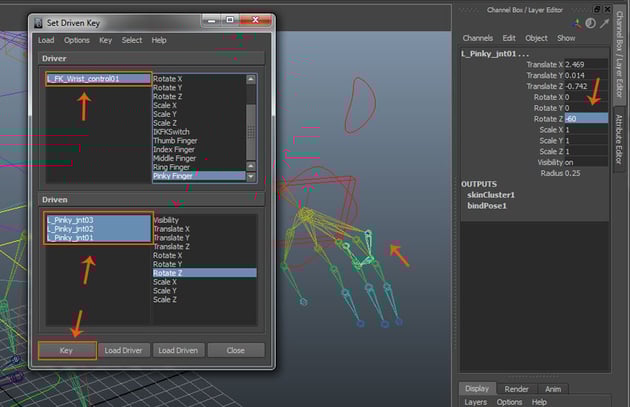The width and height of the screenshot is (630, 407).
Task: Click the hyperbolic slider icon in Channel Box
Action: point(604,23)
